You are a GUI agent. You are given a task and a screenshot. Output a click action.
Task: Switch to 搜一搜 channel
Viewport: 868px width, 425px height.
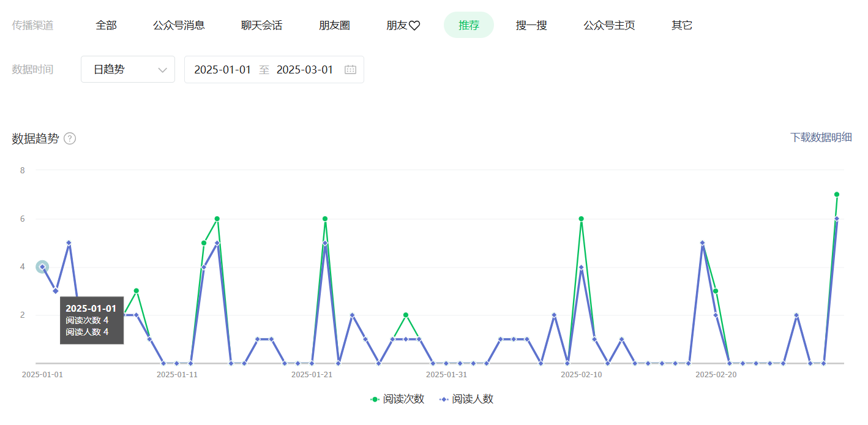point(531,25)
